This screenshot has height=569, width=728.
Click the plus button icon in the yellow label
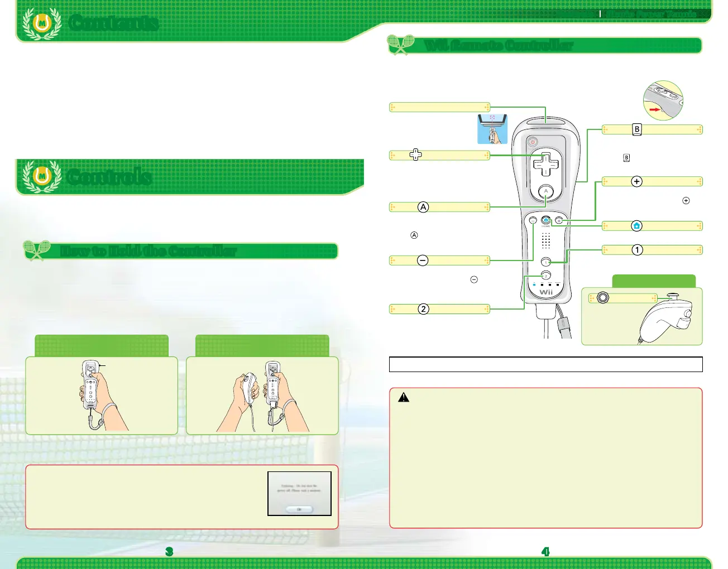[x=637, y=181]
